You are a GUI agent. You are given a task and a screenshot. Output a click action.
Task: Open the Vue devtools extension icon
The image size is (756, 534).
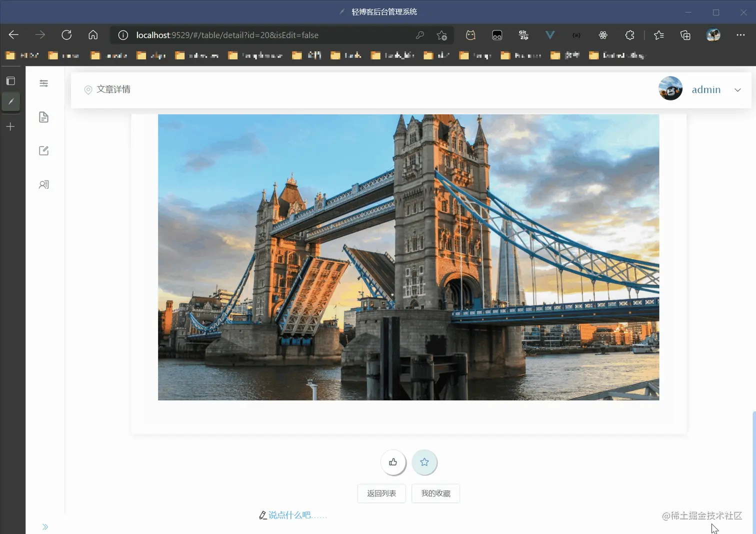550,35
